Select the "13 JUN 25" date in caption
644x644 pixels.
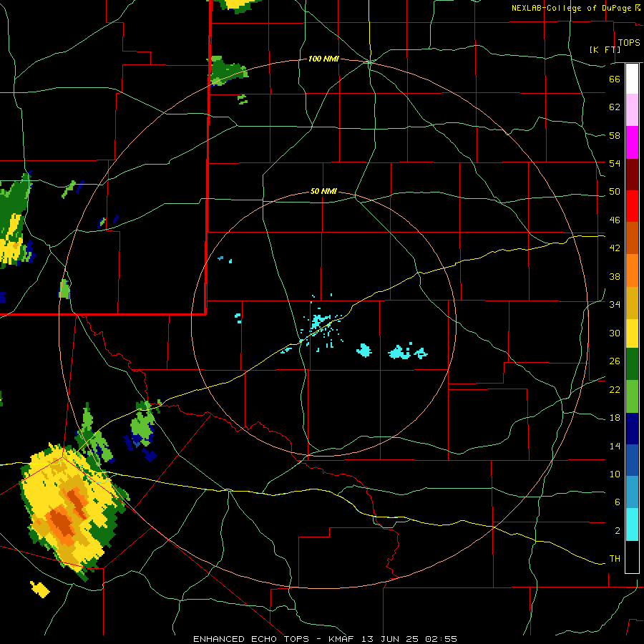point(391,639)
